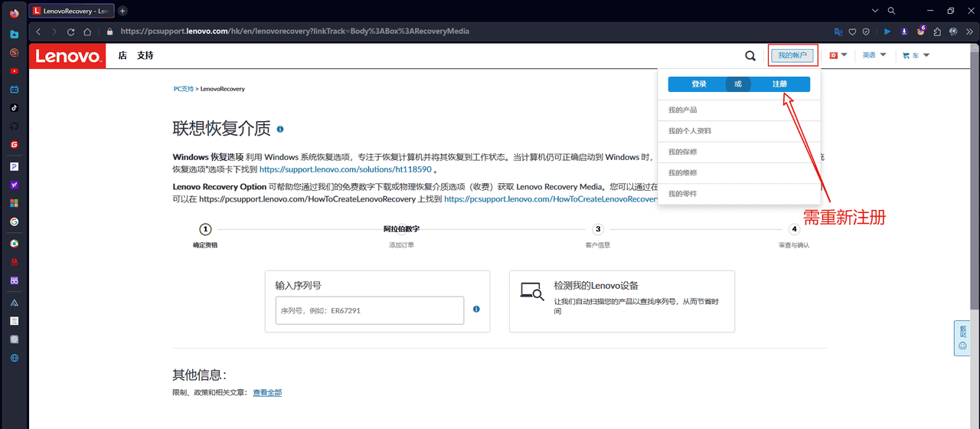Open the Bilibili sidebar icon
980x429 pixels.
[14, 90]
